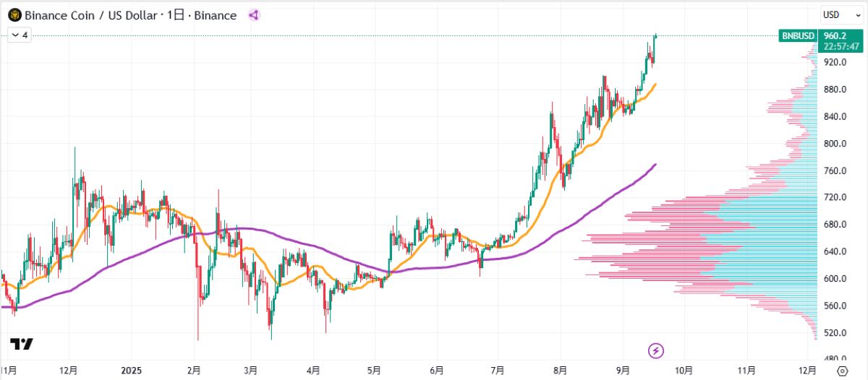The width and height of the screenshot is (868, 380).
Task: Click the 2025 label on time axis
Action: point(131,371)
